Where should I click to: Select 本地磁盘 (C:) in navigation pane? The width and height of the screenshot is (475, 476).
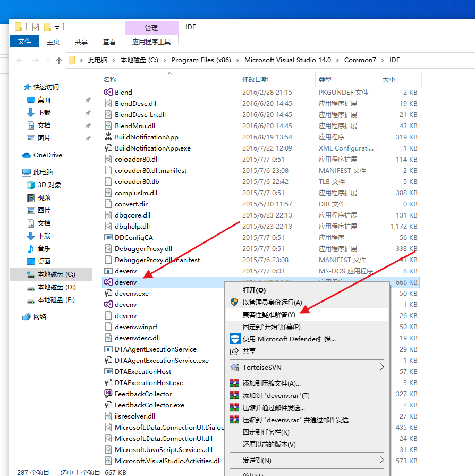pyautogui.click(x=51, y=274)
